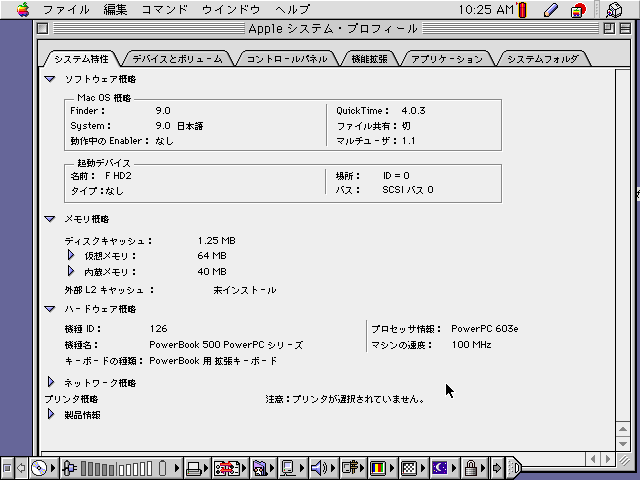Open the ファイル menu

point(66,9)
